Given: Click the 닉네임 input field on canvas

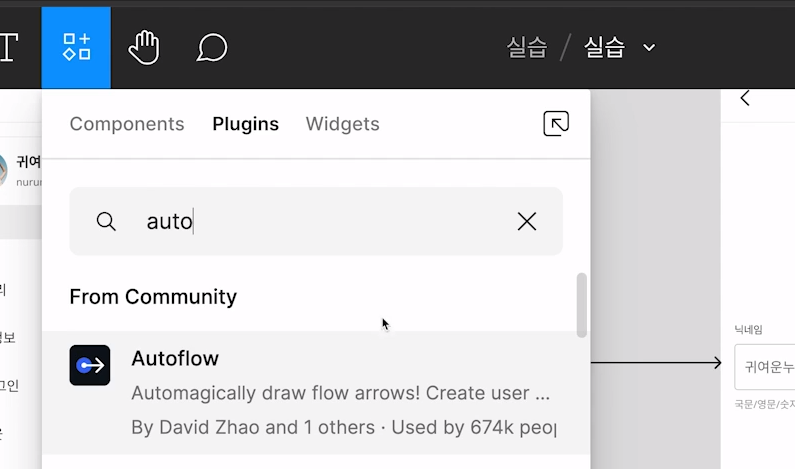Looking at the screenshot, I should (765, 367).
